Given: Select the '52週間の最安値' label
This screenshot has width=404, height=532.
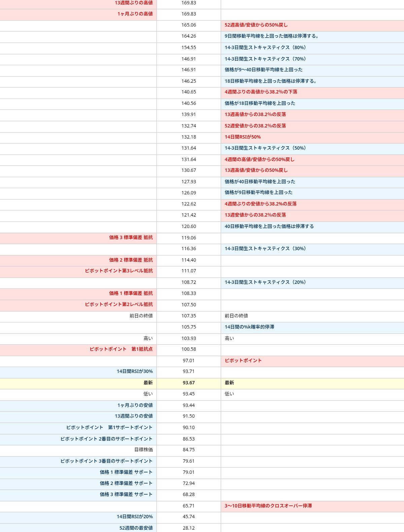Looking at the screenshot, I should (x=136, y=528).
